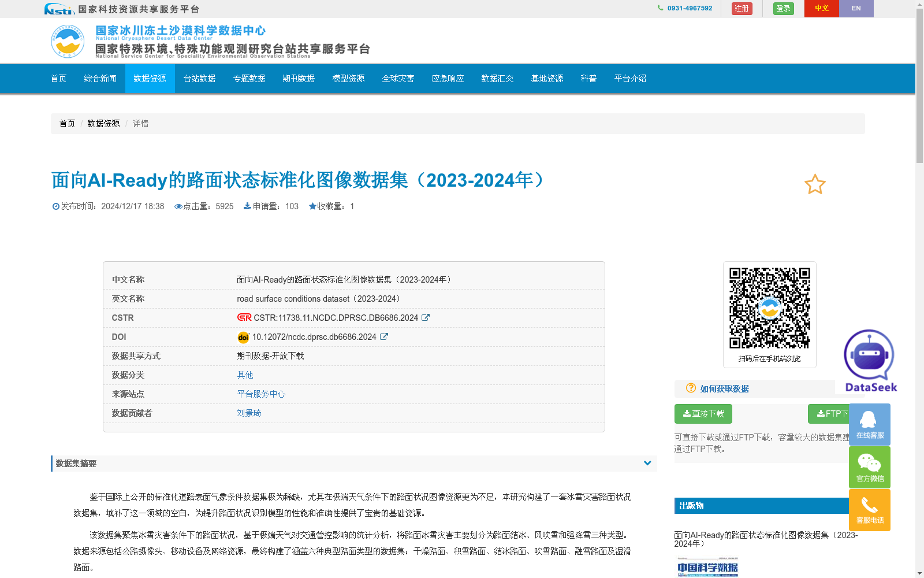
Task: Click the 注册 register button
Action: (742, 9)
